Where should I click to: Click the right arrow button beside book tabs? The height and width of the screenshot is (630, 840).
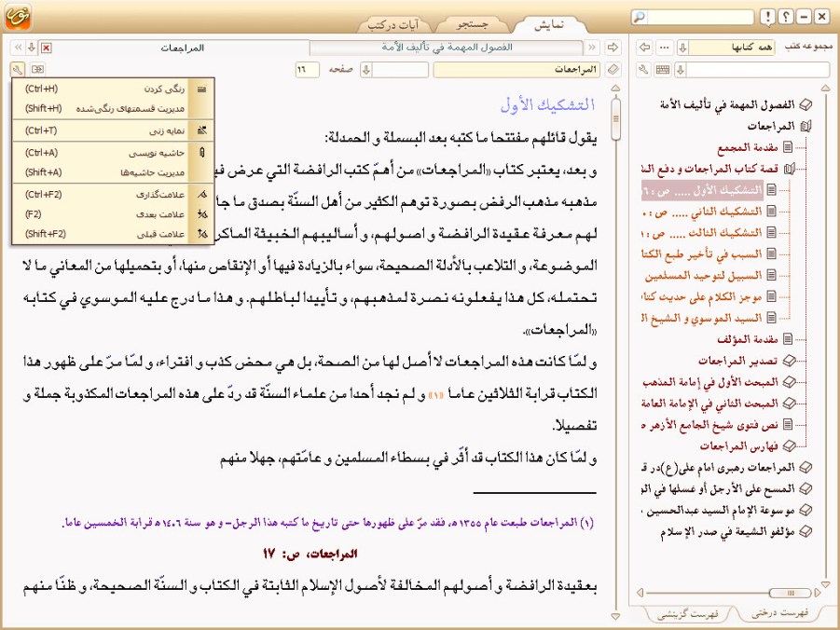pyautogui.click(x=613, y=48)
